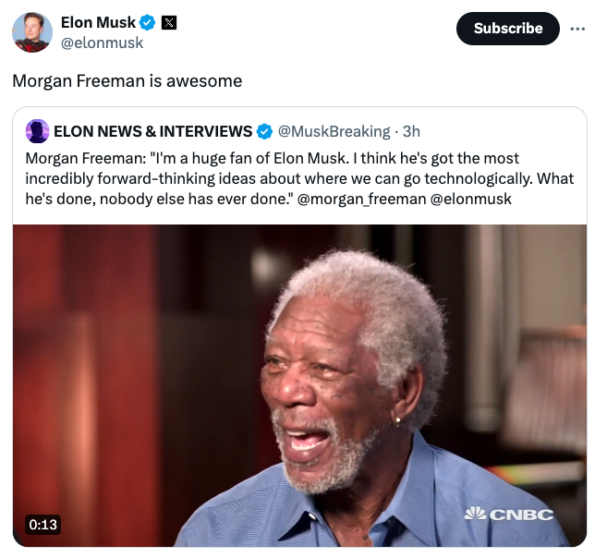This screenshot has height=558, width=595.
Task: Click the peacock icon in CNBC watermark
Action: [x=475, y=513]
